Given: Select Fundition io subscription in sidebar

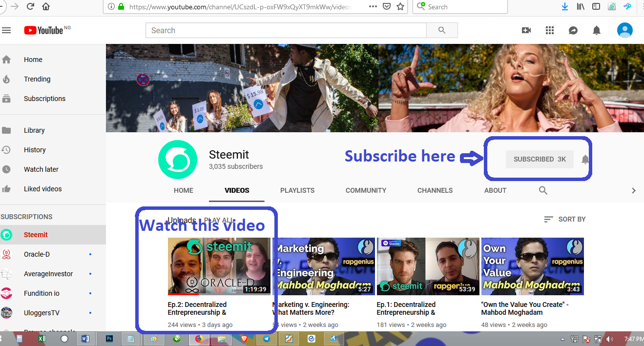Looking at the screenshot, I should tap(53, 293).
